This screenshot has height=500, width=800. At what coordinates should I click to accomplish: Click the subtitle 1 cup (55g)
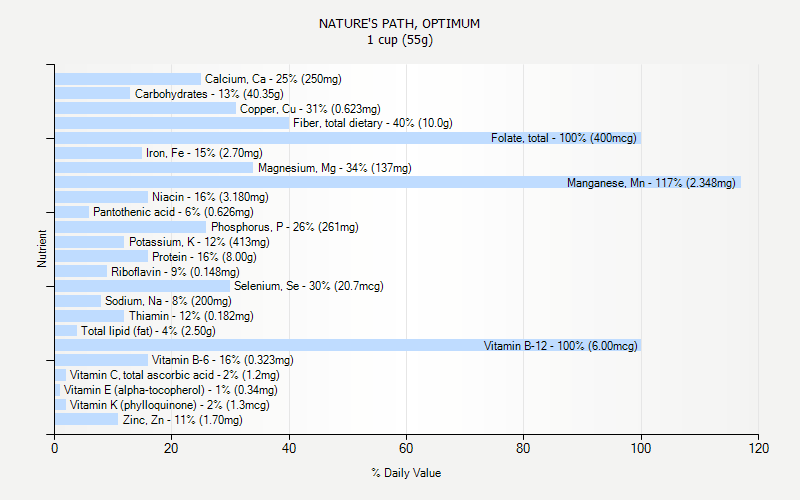click(x=399, y=40)
